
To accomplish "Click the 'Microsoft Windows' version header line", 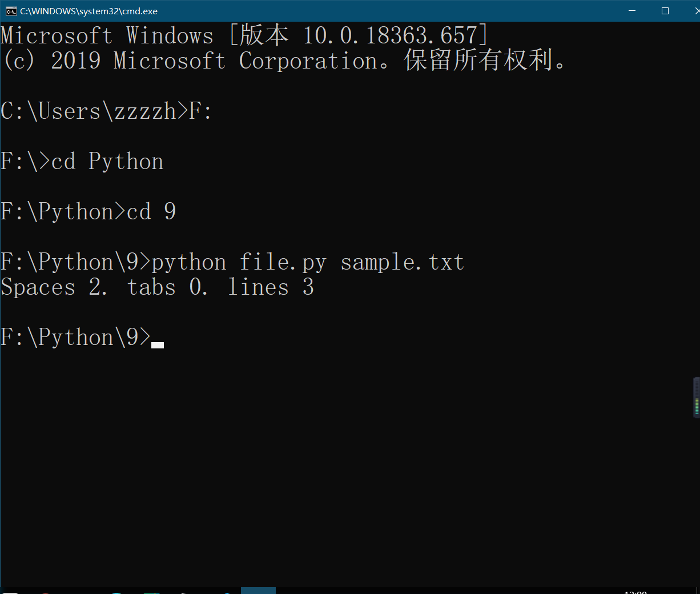I will (x=245, y=35).
